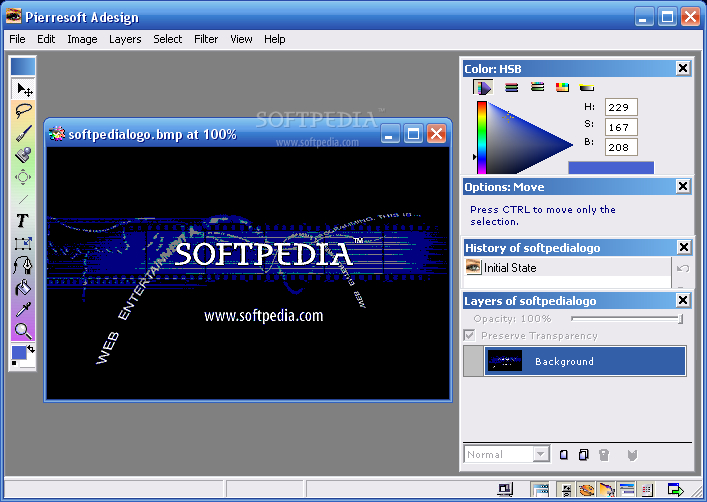Create a new layer with the page icon
The width and height of the screenshot is (707, 502).
(564, 455)
